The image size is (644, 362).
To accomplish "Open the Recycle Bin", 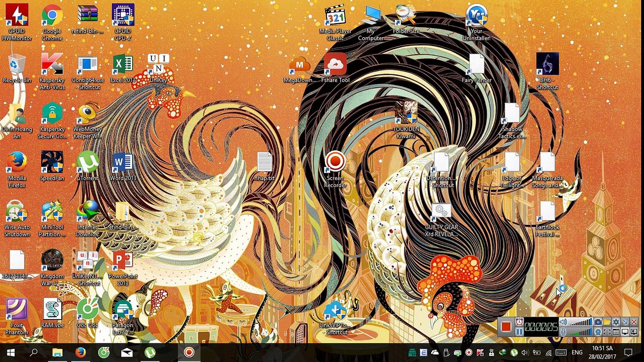I will click(x=17, y=69).
